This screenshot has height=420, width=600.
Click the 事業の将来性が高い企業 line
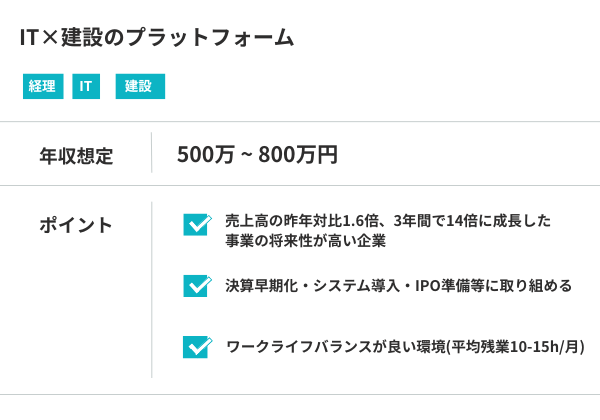coord(305,241)
